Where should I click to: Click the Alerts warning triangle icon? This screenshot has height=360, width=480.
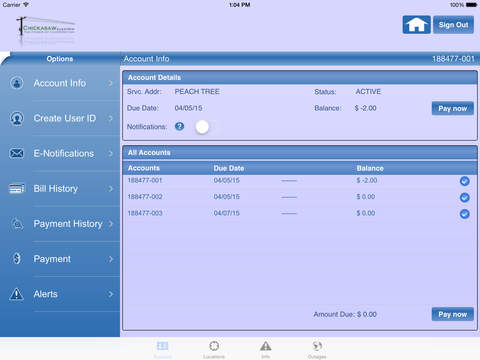(17, 294)
